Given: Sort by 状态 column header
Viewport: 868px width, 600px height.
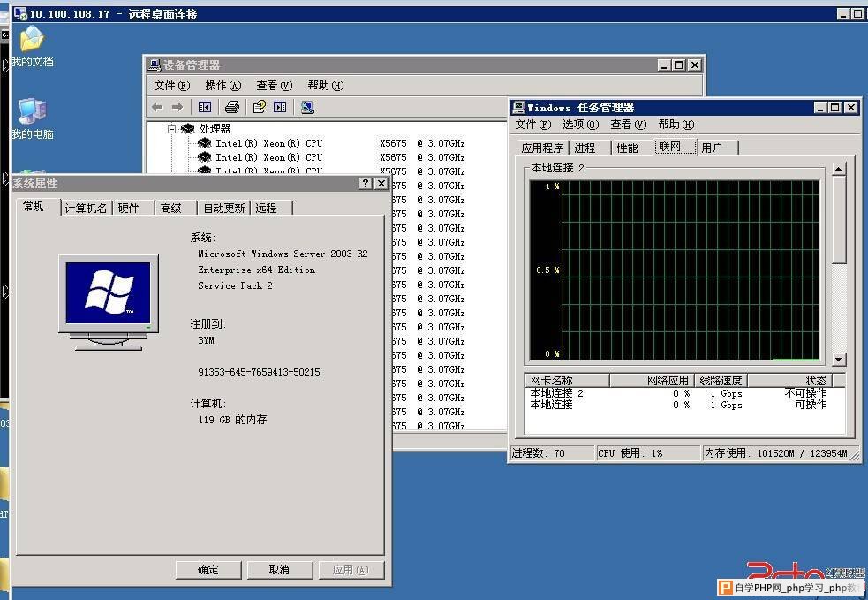Looking at the screenshot, I should pyautogui.click(x=790, y=380).
